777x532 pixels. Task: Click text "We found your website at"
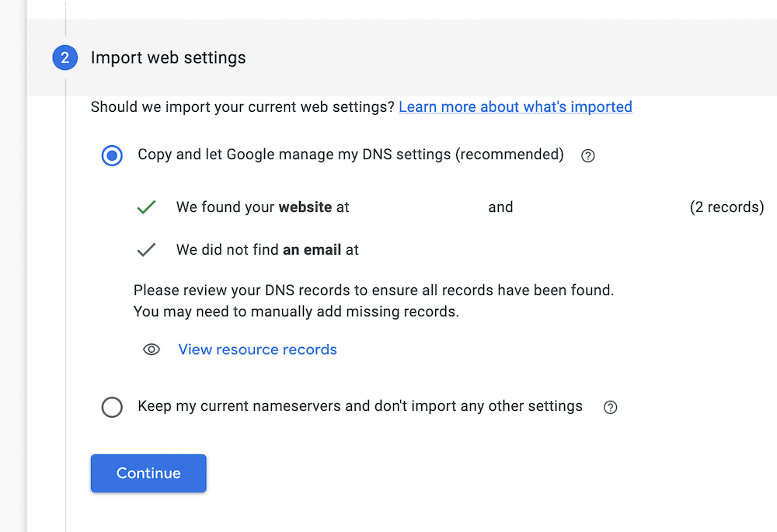[x=263, y=207]
